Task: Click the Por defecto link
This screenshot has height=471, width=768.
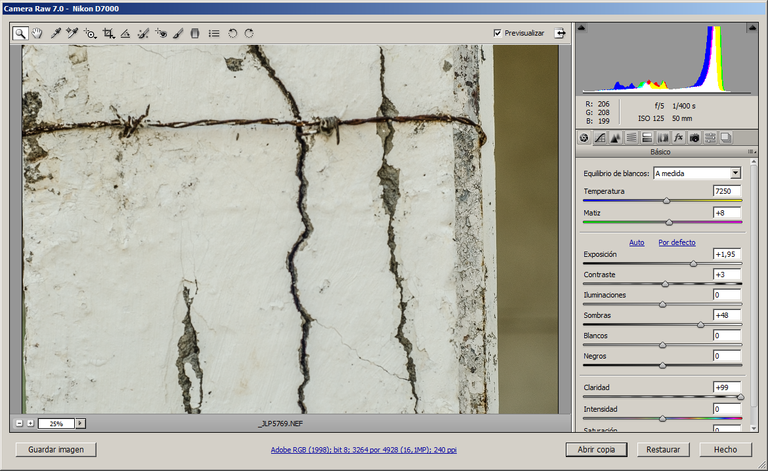Action: (677, 242)
